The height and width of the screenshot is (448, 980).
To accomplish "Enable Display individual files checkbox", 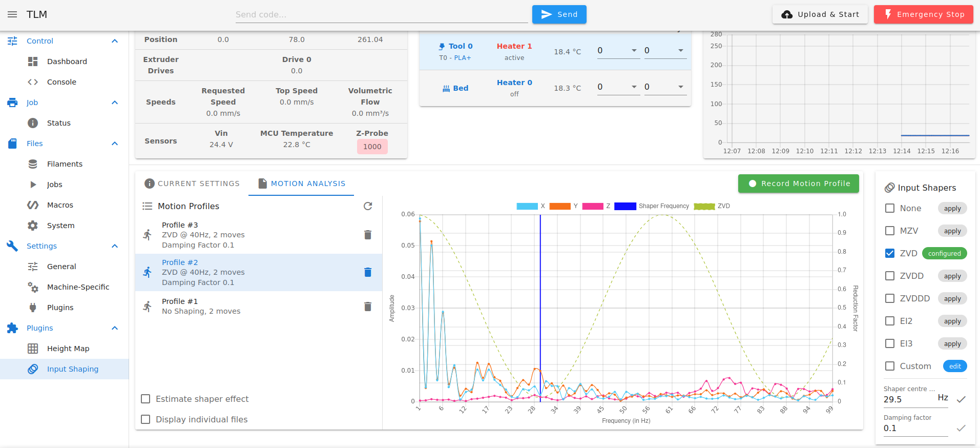I will pyautogui.click(x=145, y=419).
